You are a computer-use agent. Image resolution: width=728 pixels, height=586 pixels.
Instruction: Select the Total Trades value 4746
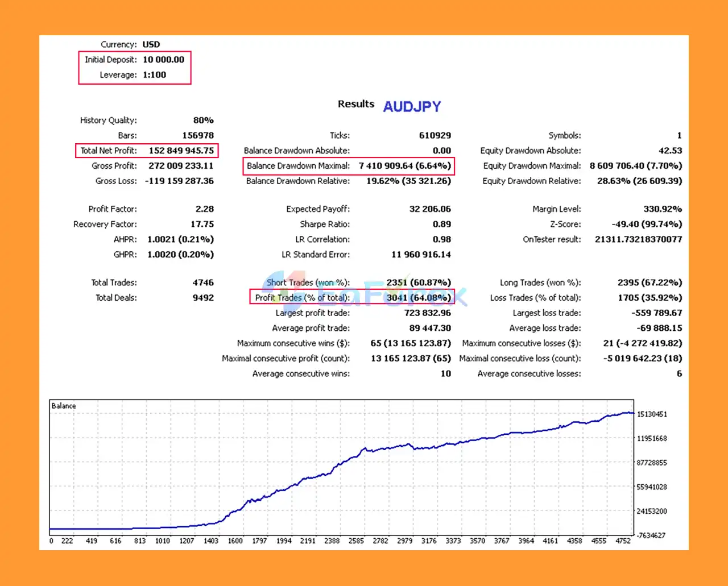203,282
